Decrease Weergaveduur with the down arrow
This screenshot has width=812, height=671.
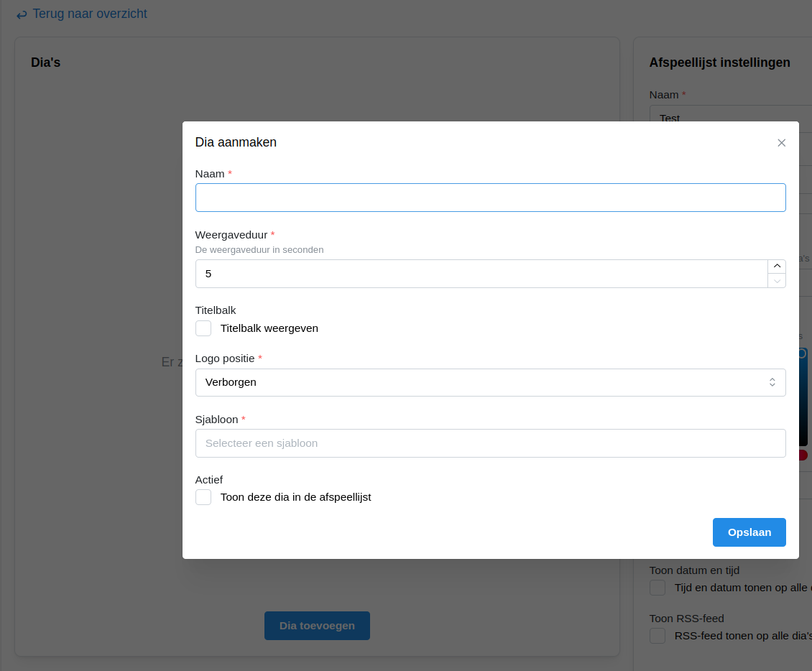[x=777, y=281]
